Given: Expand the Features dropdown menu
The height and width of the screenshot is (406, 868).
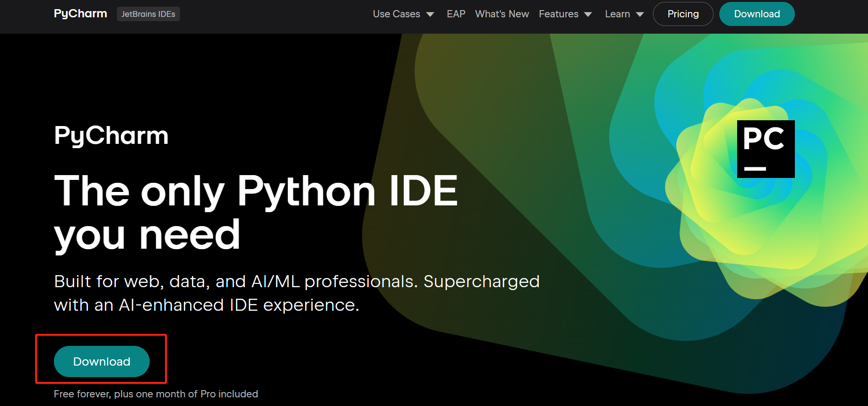Looking at the screenshot, I should pyautogui.click(x=565, y=14).
